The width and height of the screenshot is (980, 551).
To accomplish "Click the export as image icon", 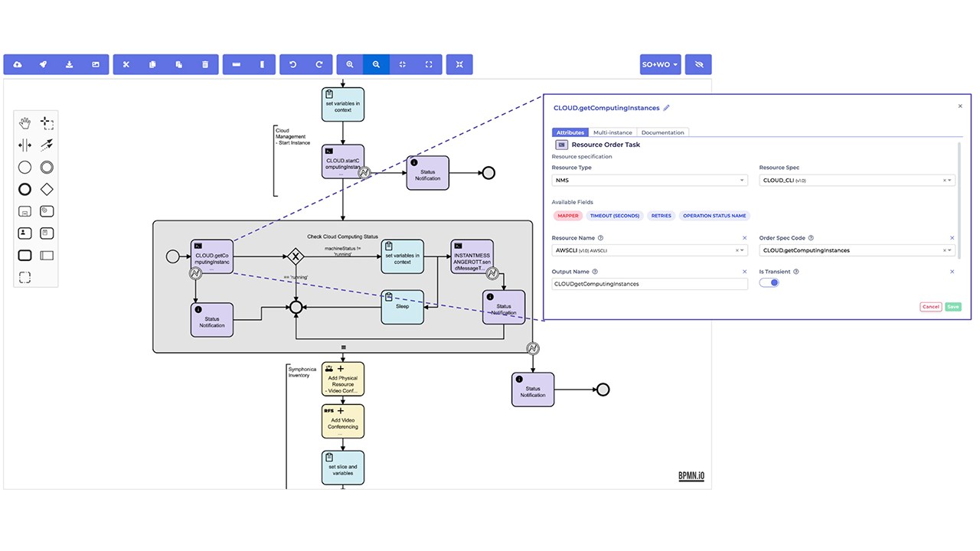I will coord(96,64).
